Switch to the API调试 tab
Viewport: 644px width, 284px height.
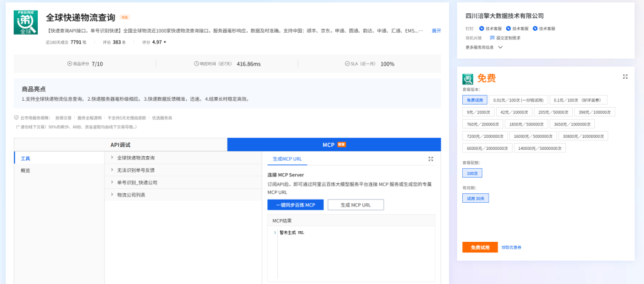[x=120, y=145]
